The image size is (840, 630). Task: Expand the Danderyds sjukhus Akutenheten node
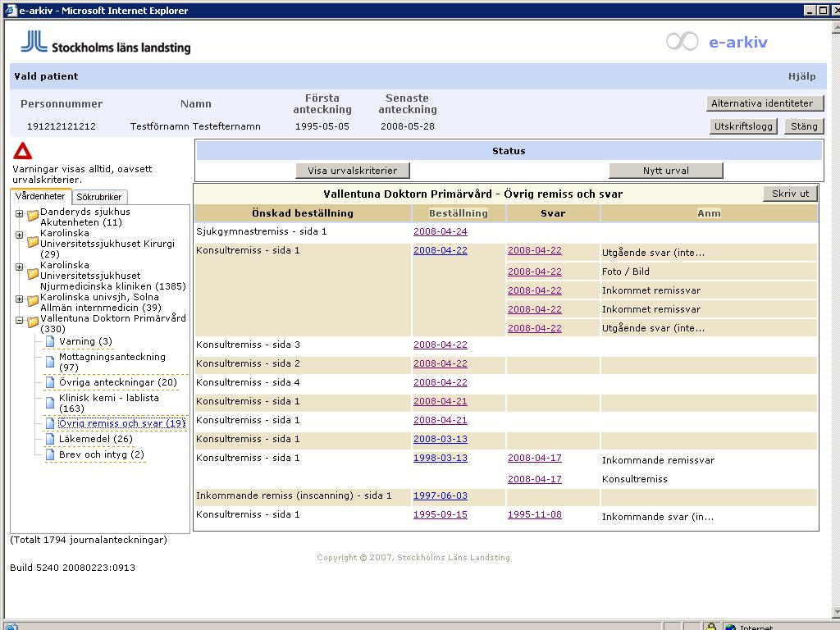click(20, 214)
